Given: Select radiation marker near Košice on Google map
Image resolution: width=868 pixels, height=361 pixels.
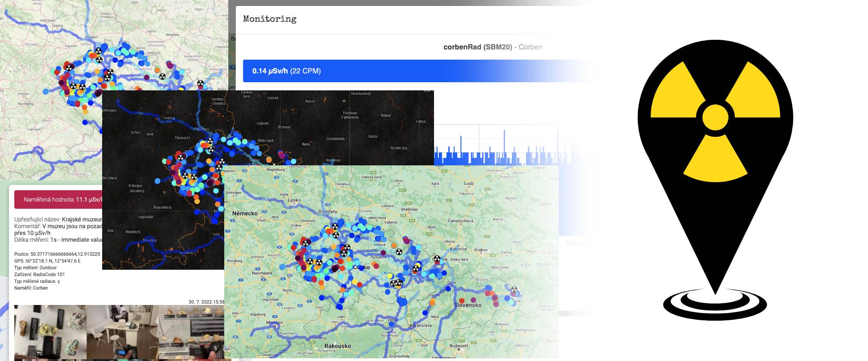Looking at the screenshot, I should [514, 290].
